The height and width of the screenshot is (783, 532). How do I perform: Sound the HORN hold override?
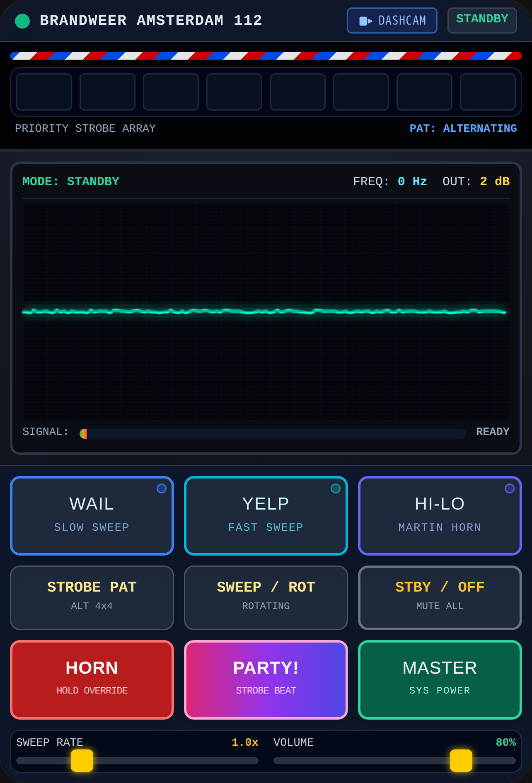[x=92, y=680]
